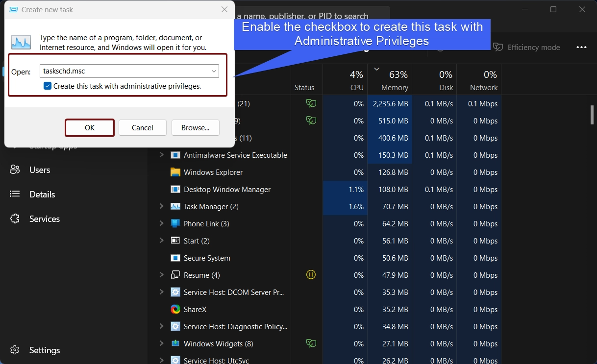Click the Windows Explorer folder icon
Viewport: 597px width, 364px height.
(x=175, y=172)
